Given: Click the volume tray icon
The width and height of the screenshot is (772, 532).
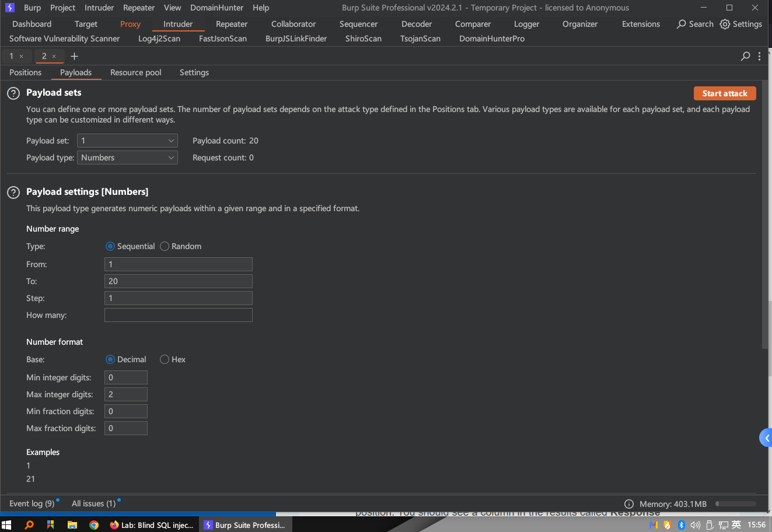Looking at the screenshot, I should point(695,525).
